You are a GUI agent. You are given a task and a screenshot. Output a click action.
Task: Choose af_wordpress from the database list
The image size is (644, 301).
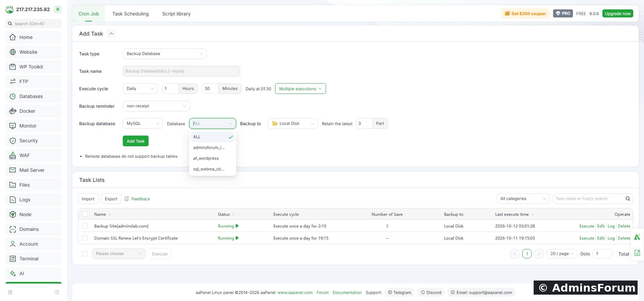tap(213, 158)
